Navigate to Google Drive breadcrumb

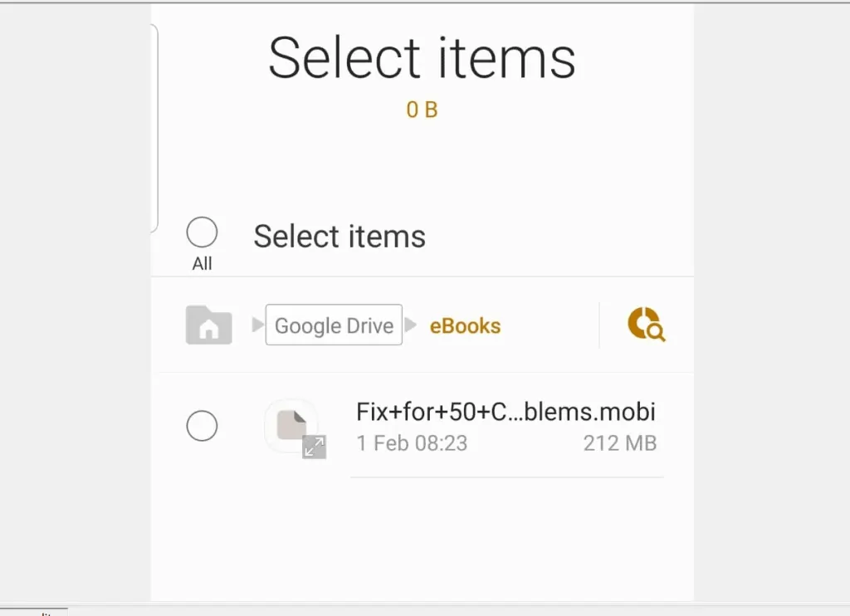[334, 325]
